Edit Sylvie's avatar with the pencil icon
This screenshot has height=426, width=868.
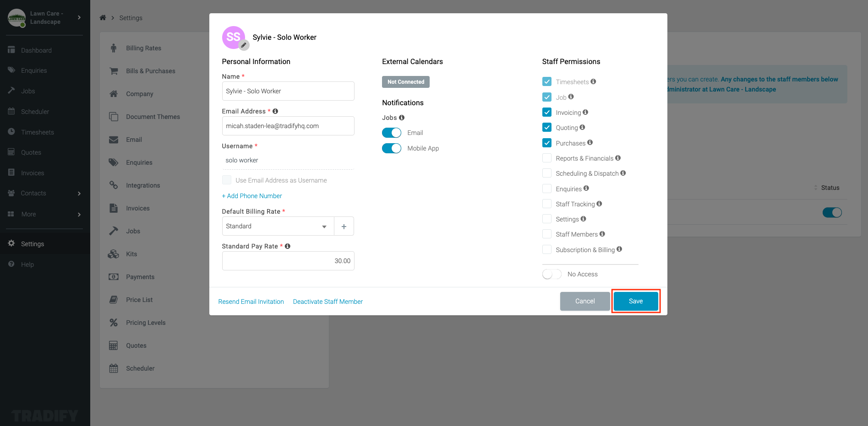[x=244, y=45]
